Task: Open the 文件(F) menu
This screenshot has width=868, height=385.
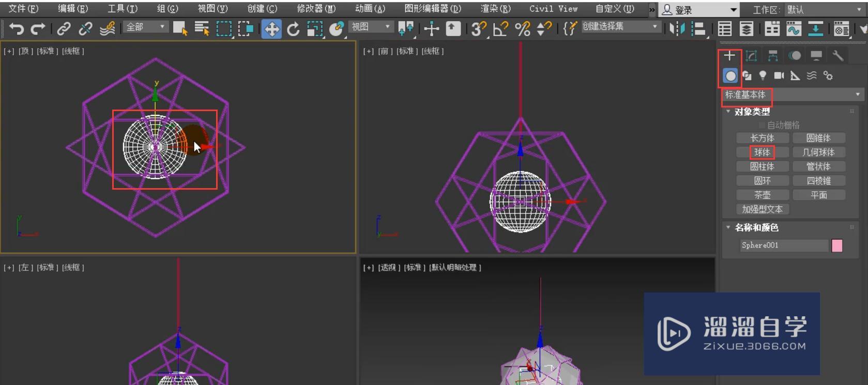Action: point(24,9)
